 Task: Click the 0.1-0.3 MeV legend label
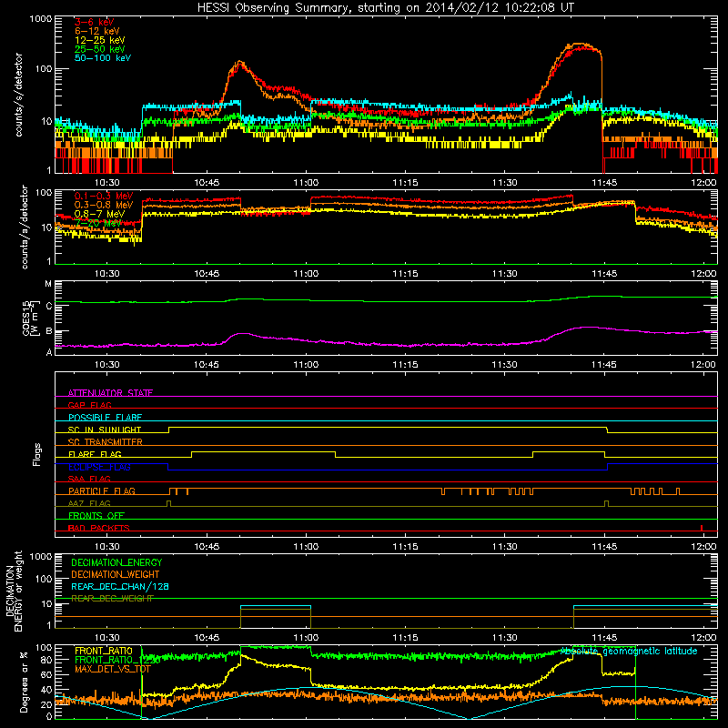pos(104,196)
